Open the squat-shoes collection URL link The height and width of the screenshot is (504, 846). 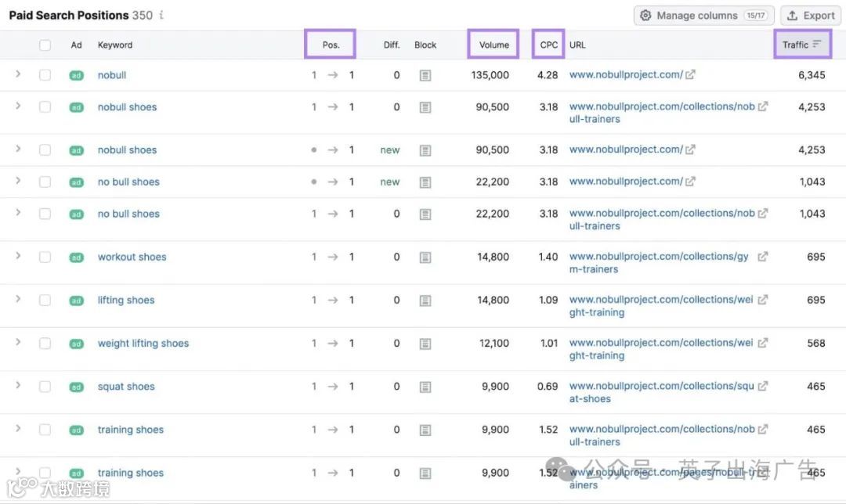tap(661, 392)
